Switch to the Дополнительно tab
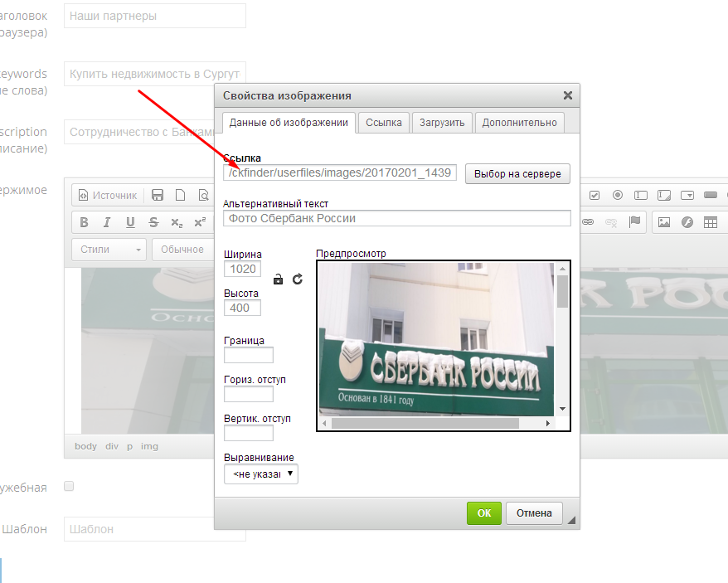The image size is (728, 583). point(519,123)
